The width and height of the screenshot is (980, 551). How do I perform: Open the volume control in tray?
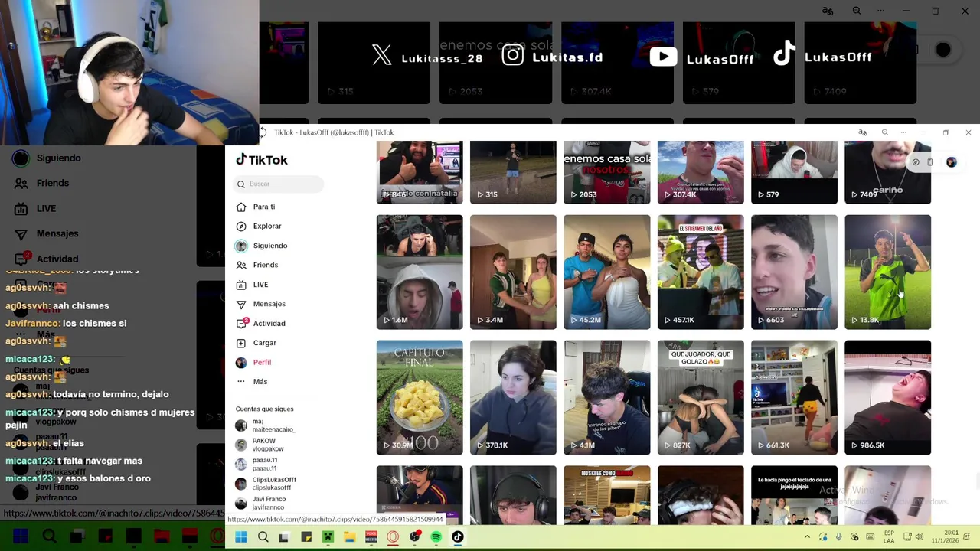coord(920,537)
